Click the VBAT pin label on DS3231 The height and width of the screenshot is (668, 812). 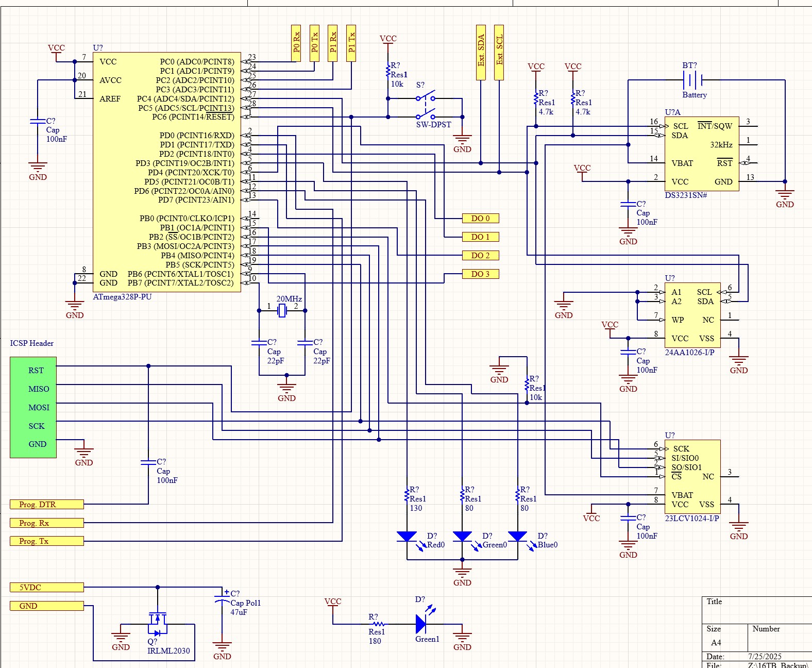click(682, 163)
